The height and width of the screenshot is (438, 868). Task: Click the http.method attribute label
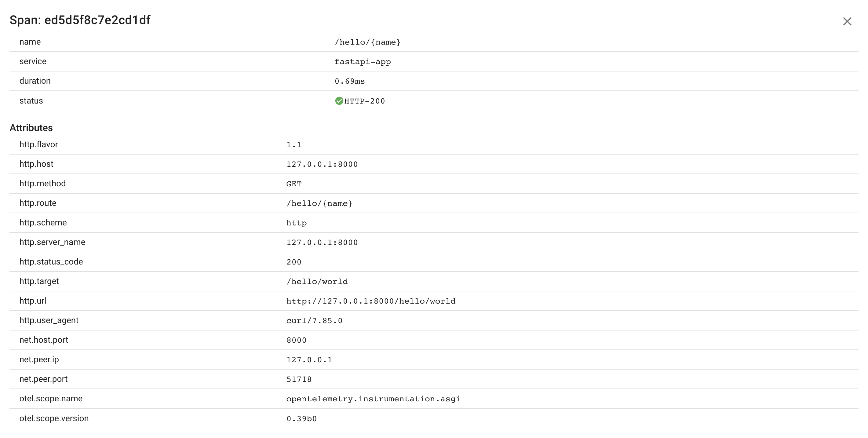tap(42, 184)
